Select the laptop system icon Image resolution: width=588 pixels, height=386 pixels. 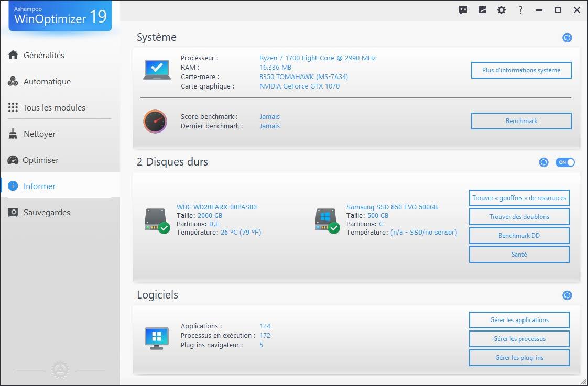[x=157, y=71]
